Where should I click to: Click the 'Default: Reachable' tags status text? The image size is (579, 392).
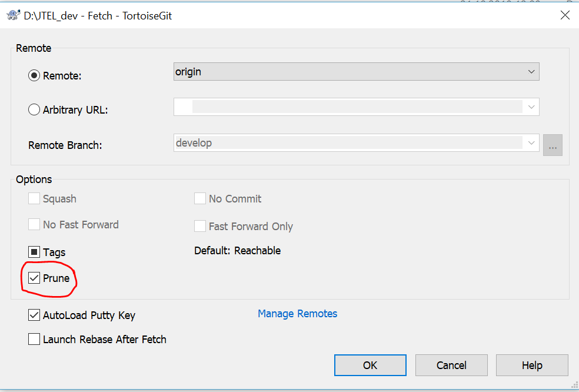click(238, 251)
